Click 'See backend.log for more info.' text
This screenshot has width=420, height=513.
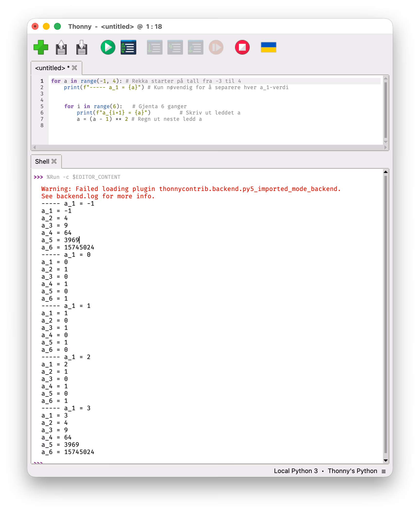[98, 196]
